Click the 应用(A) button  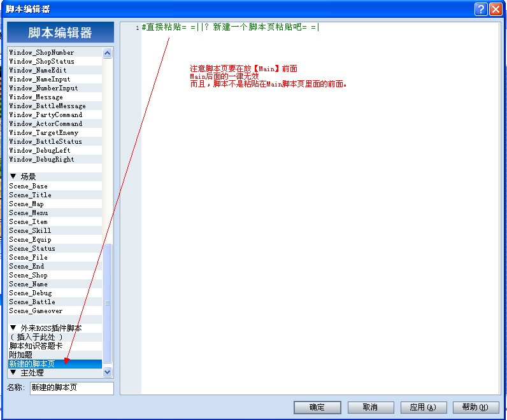[424, 407]
